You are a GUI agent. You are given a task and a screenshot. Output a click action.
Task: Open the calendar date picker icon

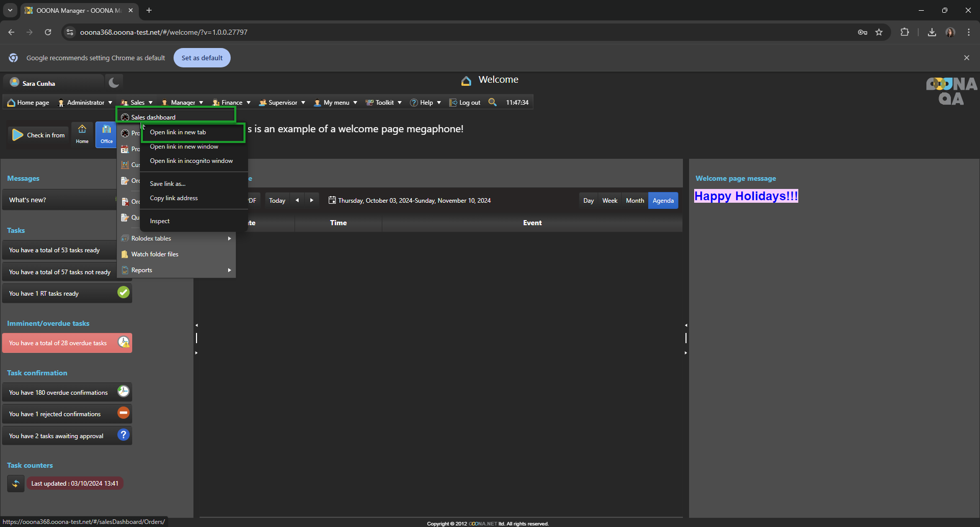332,200
